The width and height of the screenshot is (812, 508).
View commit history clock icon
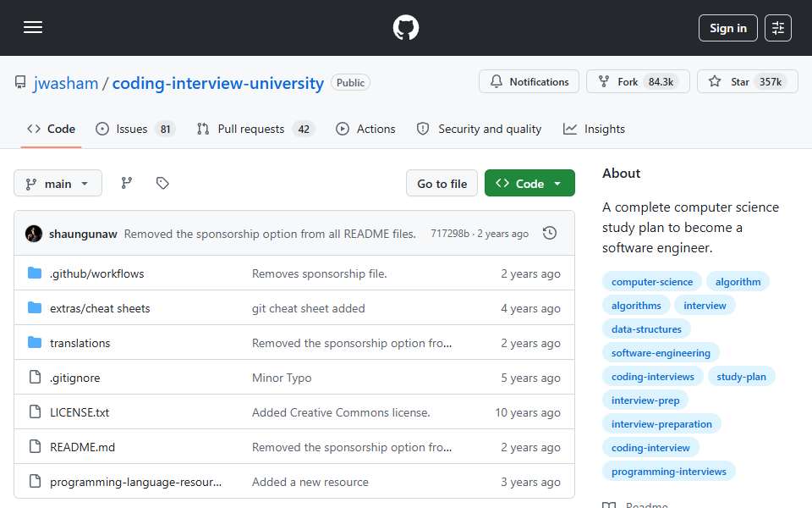550,234
